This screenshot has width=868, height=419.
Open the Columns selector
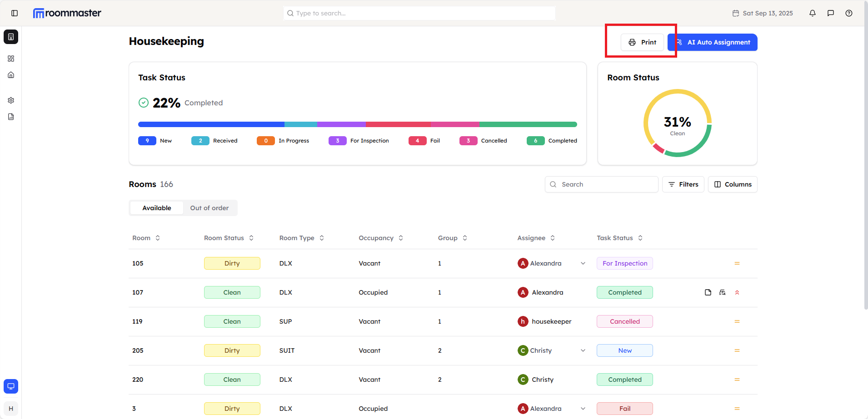(733, 184)
